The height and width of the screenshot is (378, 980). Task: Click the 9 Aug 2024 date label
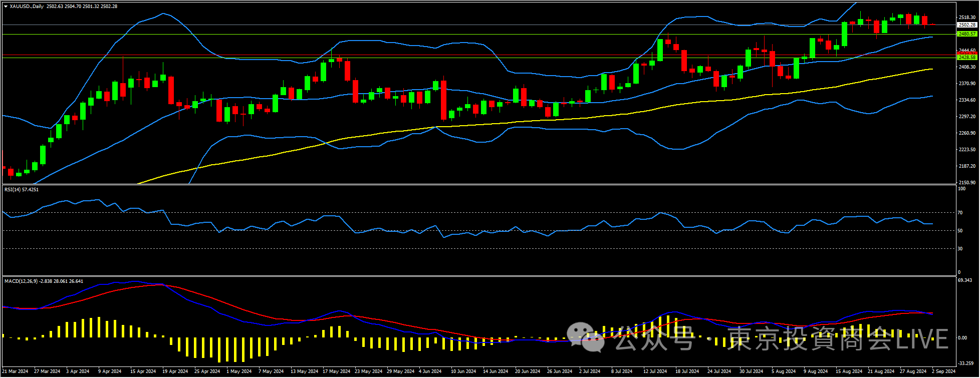(816, 371)
